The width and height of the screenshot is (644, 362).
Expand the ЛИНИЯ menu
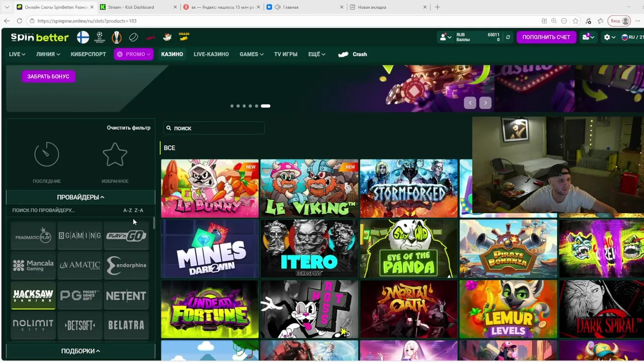48,54
